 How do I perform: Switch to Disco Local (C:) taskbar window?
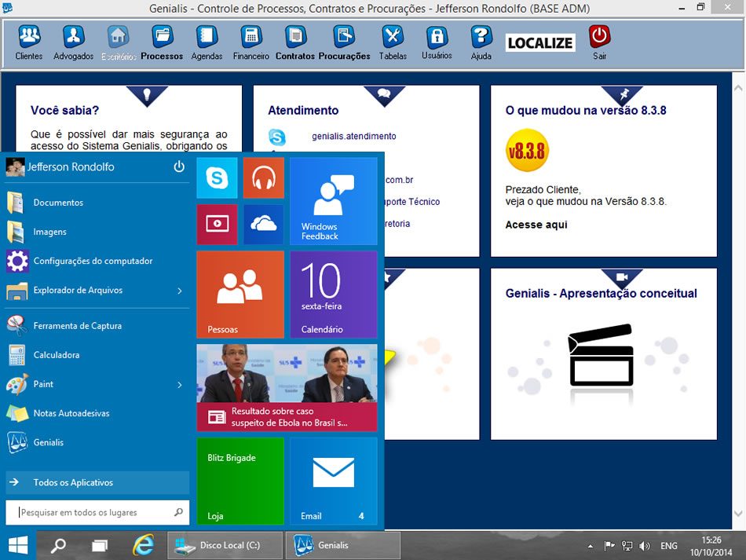pos(225,545)
